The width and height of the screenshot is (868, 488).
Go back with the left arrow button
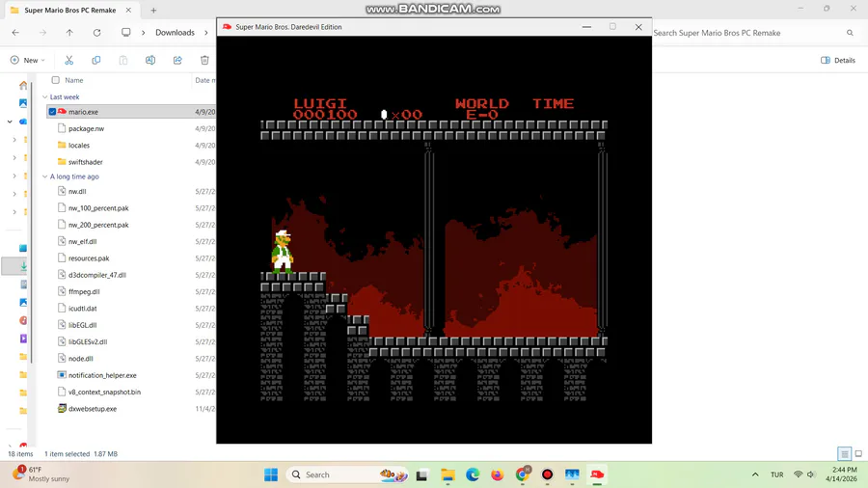(15, 33)
